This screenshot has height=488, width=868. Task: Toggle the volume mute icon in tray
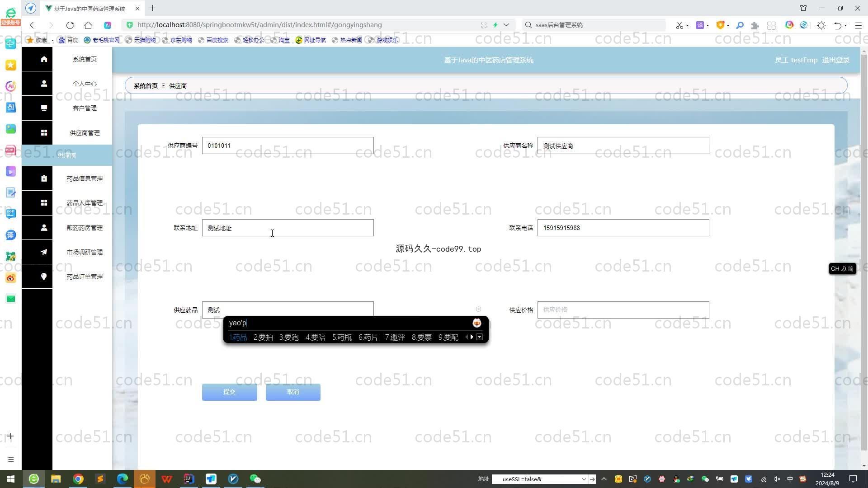pyautogui.click(x=777, y=479)
